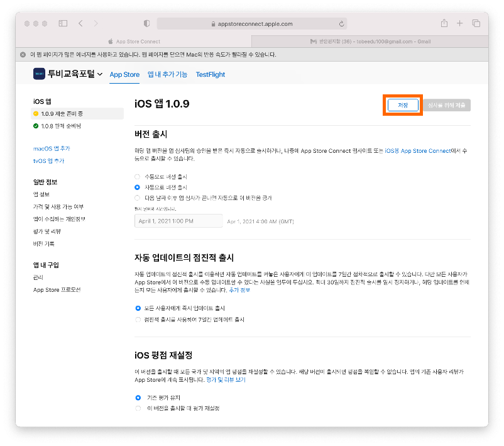504x446 pixels.
Task: Select 점진적 출시 7일간 업데이트 radio
Action: 138,320
